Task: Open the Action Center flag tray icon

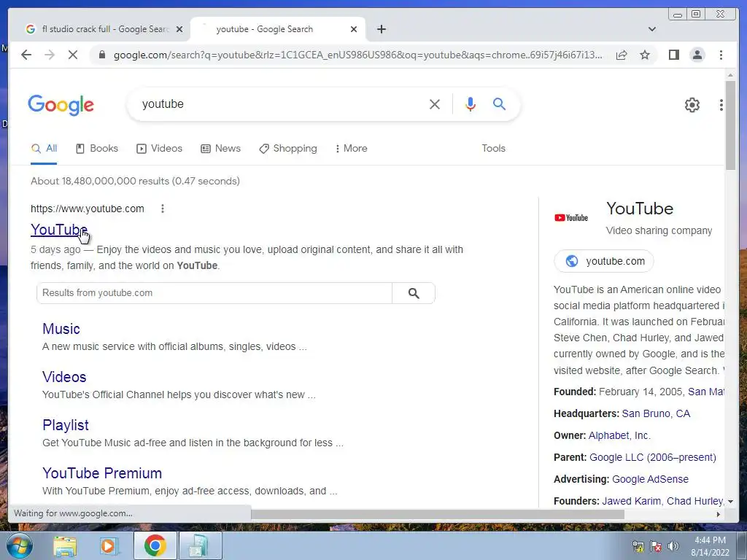Action: [656, 546]
